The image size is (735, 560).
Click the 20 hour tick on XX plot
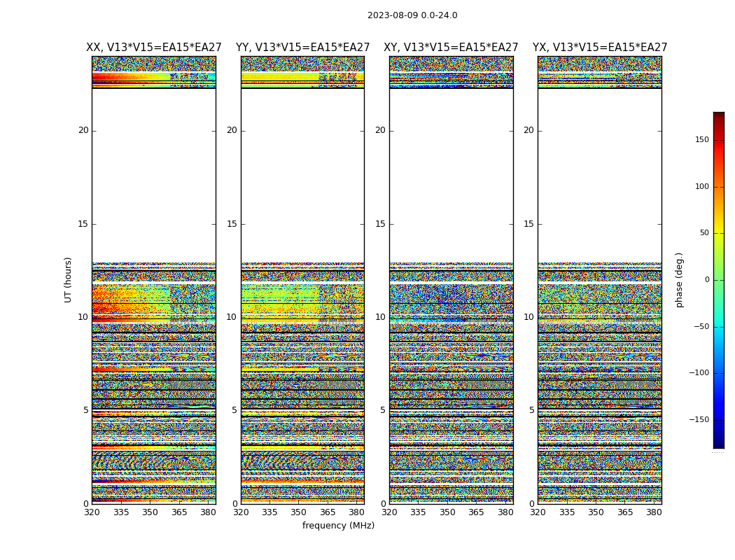tap(83, 130)
